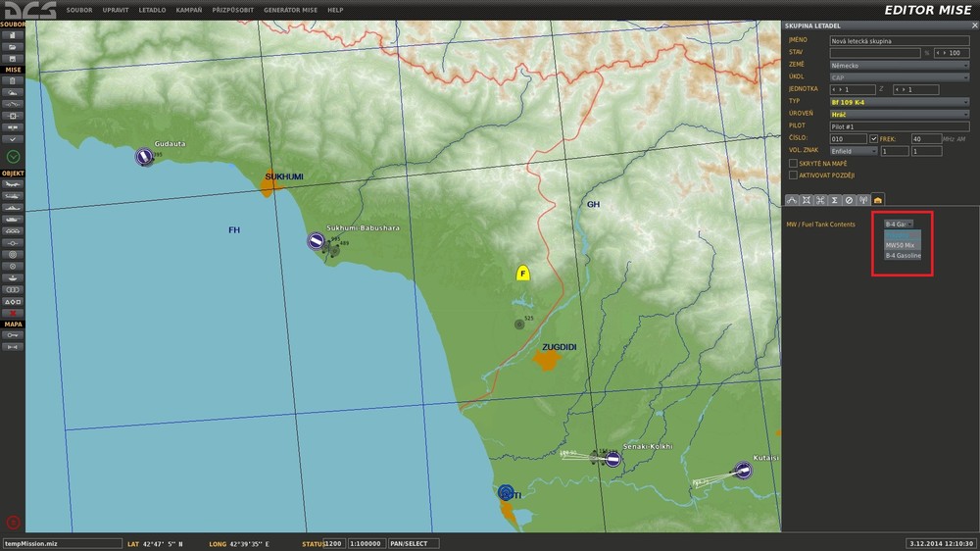Click the green fly mission circle icon
This screenshot has width=980, height=551.
(13, 156)
